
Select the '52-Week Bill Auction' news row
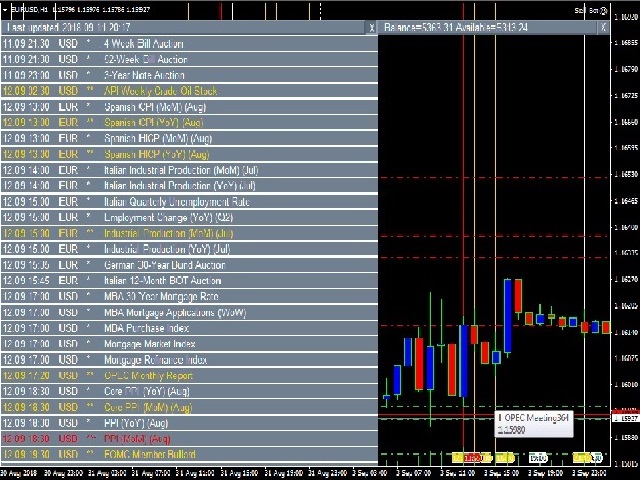tap(189, 60)
